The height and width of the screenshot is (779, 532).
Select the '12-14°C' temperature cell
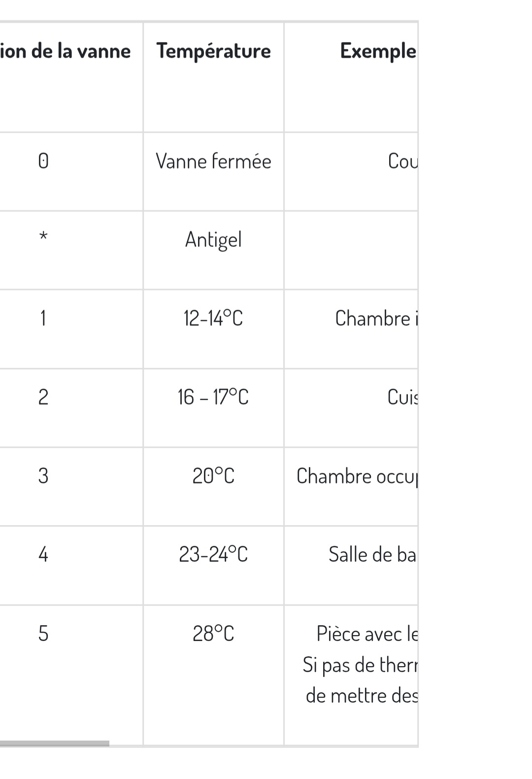213,318
